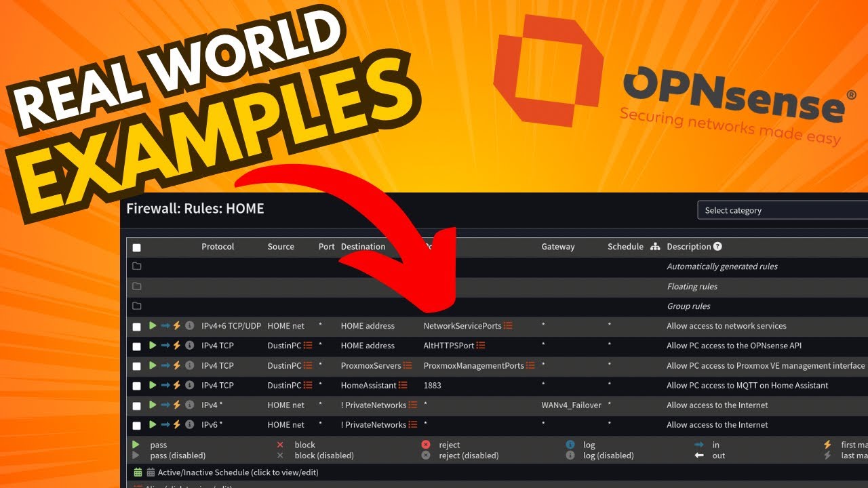
Task: Click the lightning icon on the MQTT rule
Action: tap(177, 385)
